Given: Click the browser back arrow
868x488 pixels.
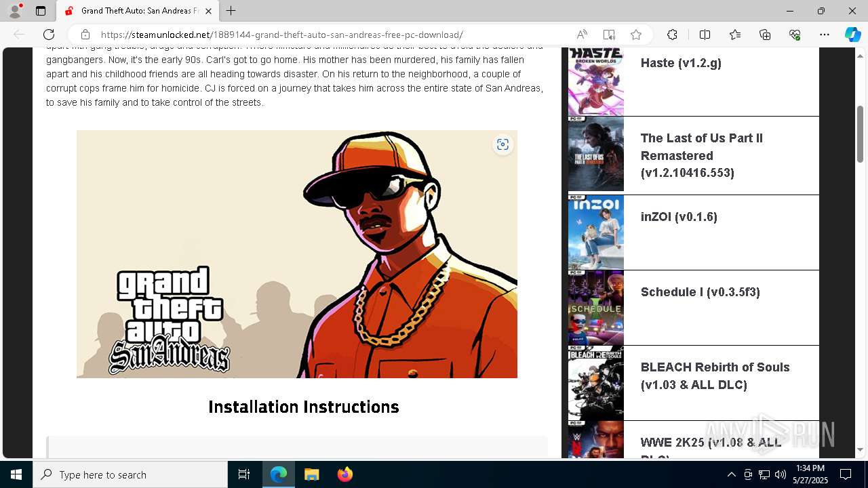Looking at the screenshot, I should click(x=19, y=35).
